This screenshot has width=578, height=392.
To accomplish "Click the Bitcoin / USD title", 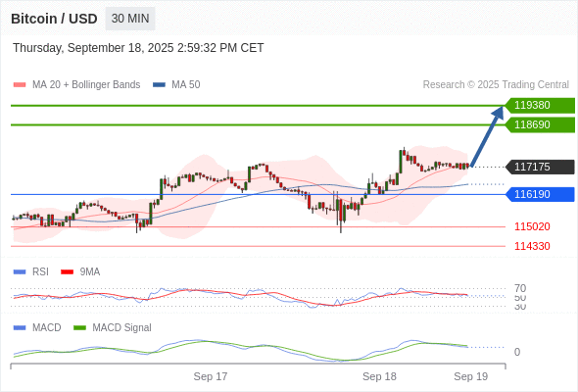I will pos(54,19).
